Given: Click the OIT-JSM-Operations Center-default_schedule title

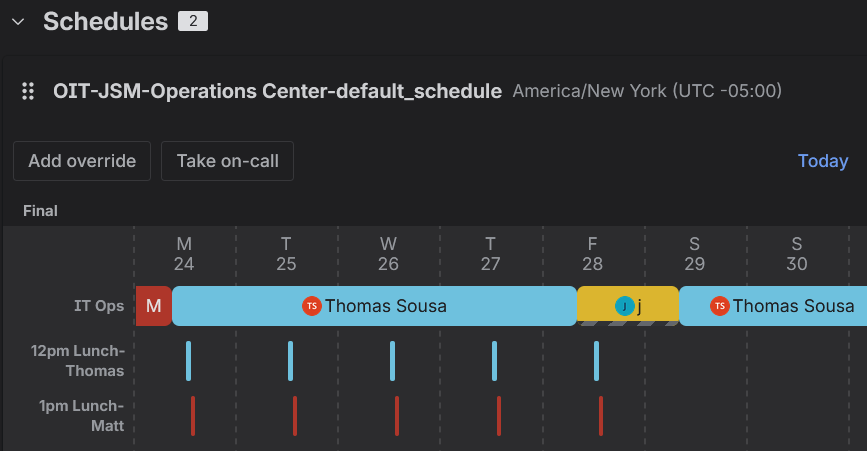Looking at the screenshot, I should click(x=277, y=91).
